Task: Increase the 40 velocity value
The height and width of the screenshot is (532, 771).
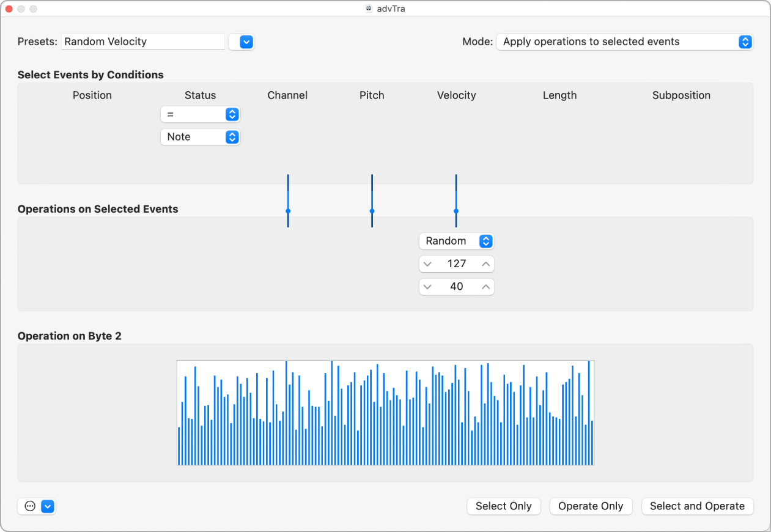Action: click(485, 287)
